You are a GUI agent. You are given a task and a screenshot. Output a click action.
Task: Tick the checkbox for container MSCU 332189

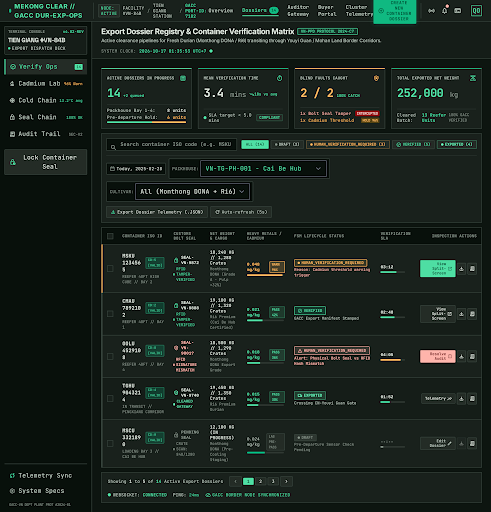pos(110,443)
